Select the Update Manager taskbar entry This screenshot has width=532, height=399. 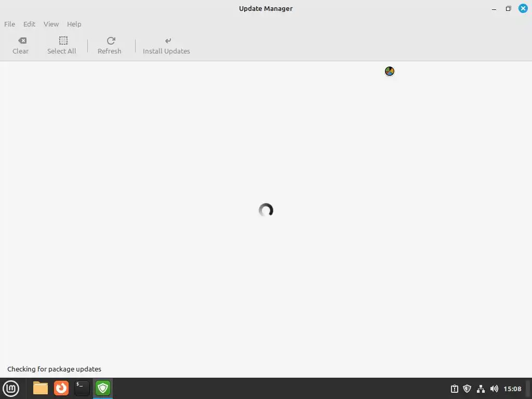103,388
